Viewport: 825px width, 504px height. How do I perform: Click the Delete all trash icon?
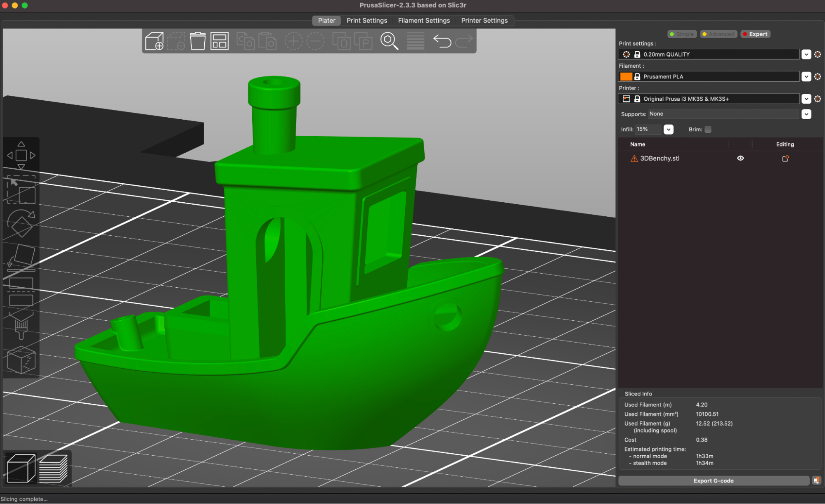click(x=198, y=41)
